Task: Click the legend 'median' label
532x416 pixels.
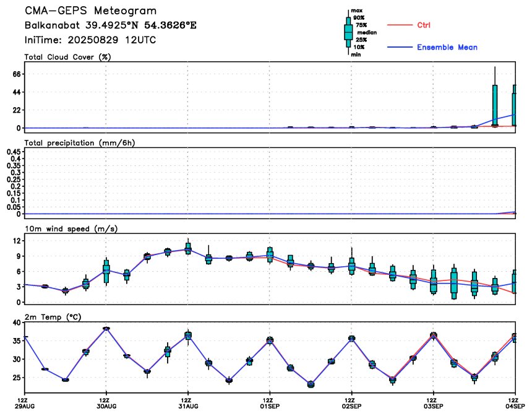Action: click(367, 33)
